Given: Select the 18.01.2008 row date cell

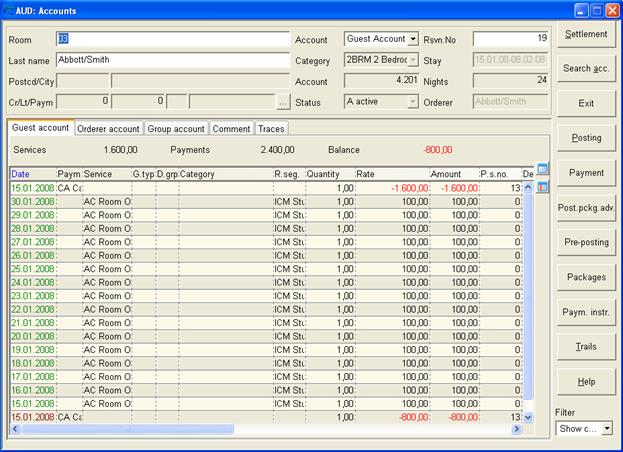Looking at the screenshot, I should click(x=33, y=363).
